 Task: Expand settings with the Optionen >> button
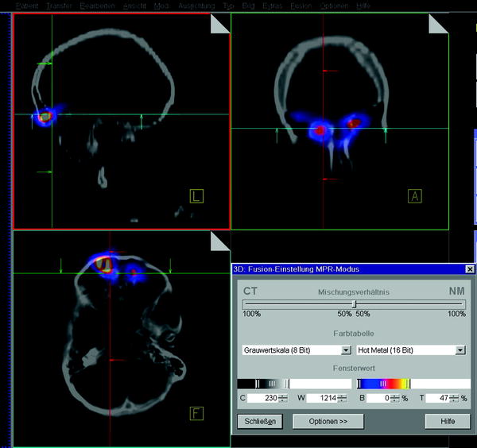(328, 421)
